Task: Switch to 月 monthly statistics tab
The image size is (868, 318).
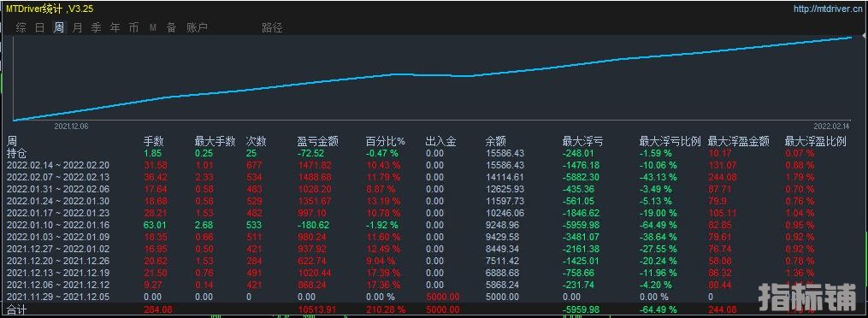Action: (x=78, y=27)
